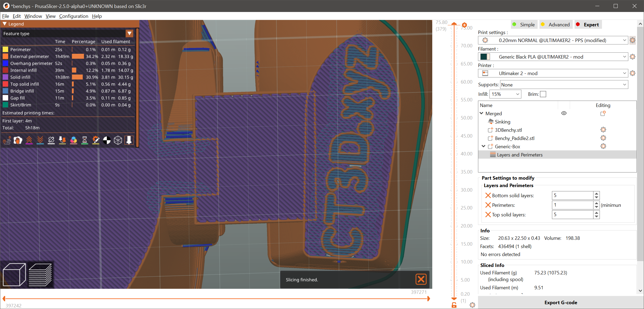Viewport: 644px width, 309px height.
Task: Switch to the 3D editor view cube
Action: tap(14, 274)
